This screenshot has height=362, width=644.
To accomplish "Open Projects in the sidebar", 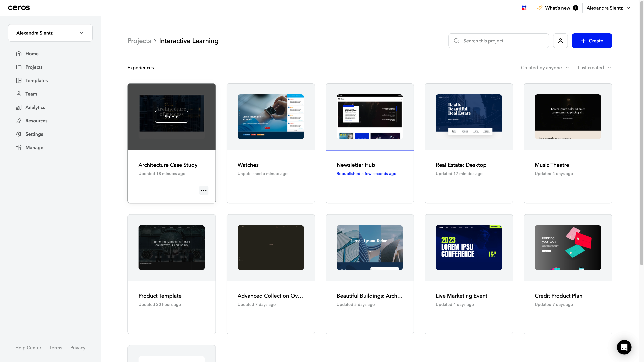I will 34,67.
